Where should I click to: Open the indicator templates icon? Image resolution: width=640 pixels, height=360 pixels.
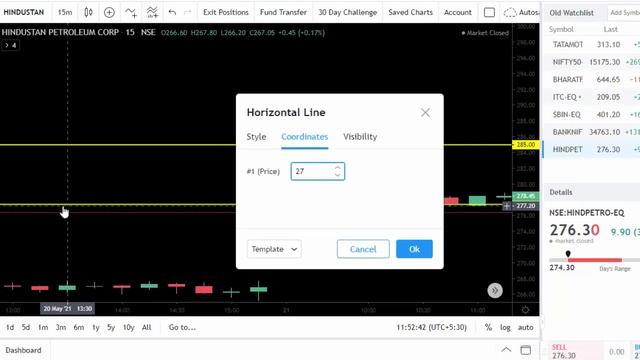point(152,12)
